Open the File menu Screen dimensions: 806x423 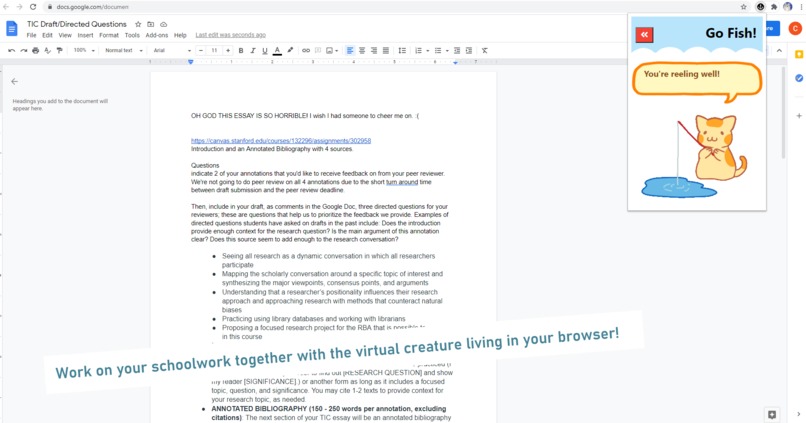31,35
